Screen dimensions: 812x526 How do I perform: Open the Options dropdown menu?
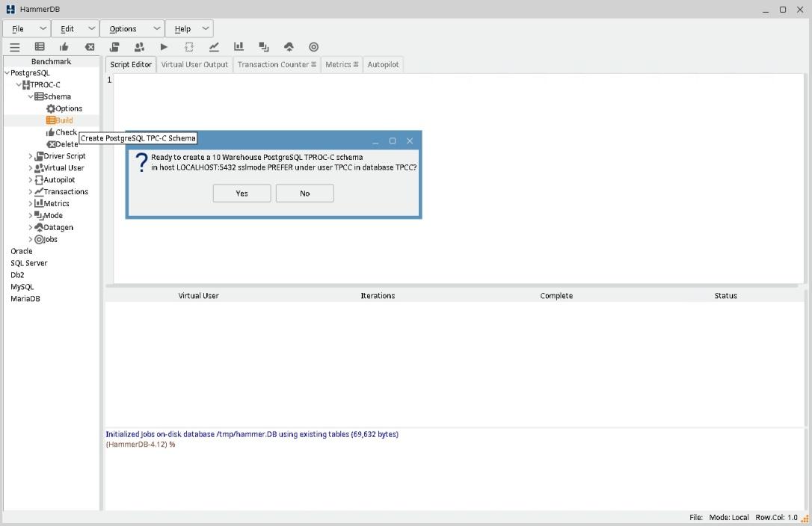(132, 28)
